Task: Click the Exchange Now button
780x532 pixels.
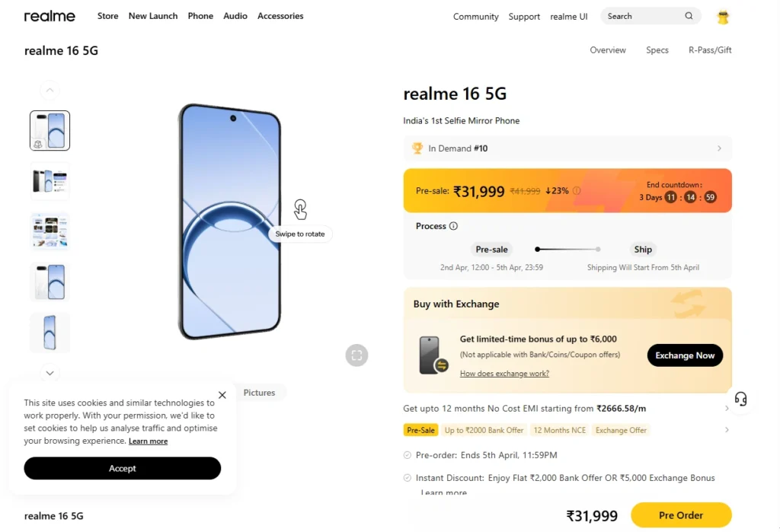Action: coord(684,355)
